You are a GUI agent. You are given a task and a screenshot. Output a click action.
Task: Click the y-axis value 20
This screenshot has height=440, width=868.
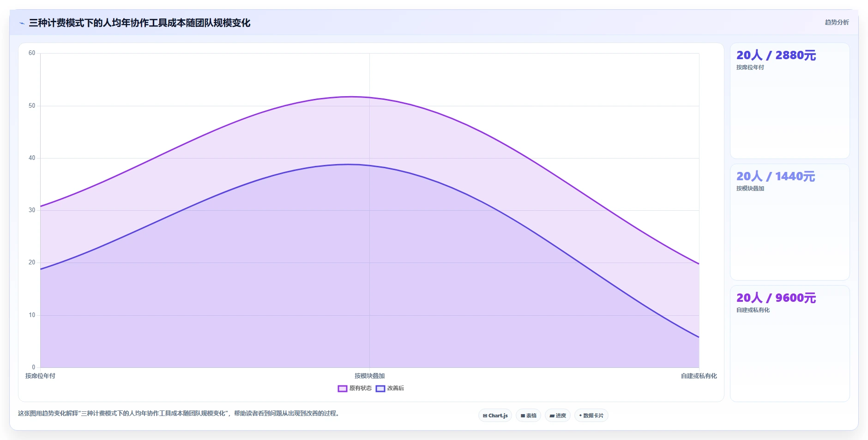tap(32, 263)
